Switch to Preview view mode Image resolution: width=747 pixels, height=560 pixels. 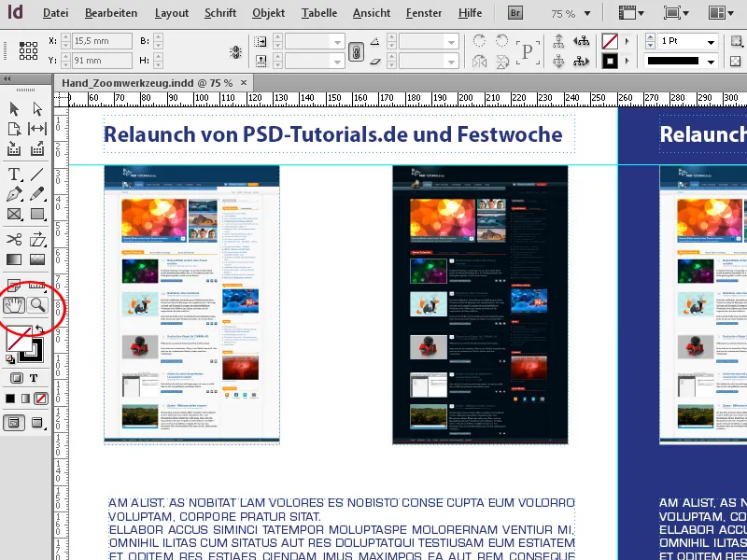click(x=37, y=423)
